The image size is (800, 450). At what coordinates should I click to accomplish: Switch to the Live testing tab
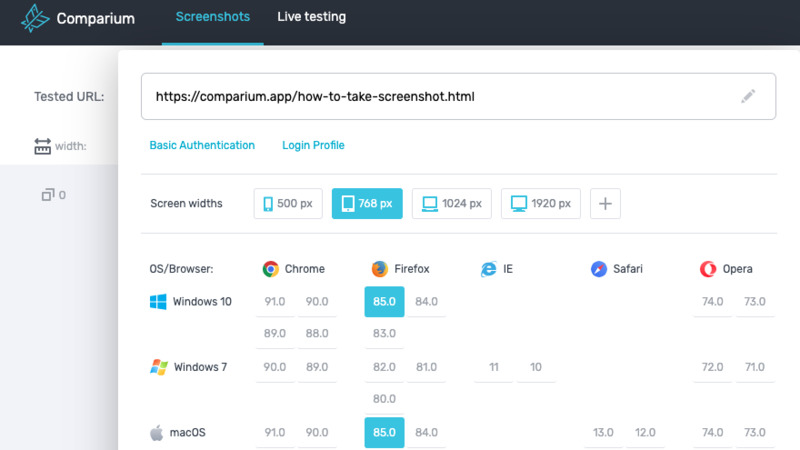[311, 17]
